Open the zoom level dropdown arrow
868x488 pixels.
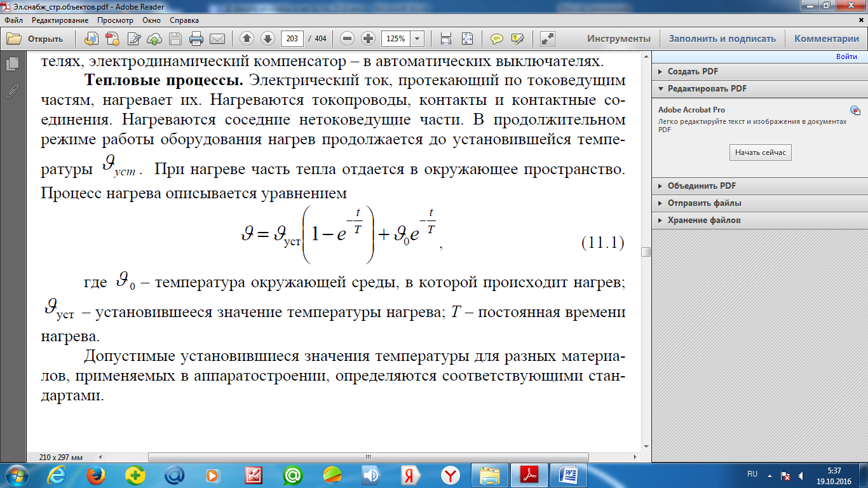click(417, 39)
